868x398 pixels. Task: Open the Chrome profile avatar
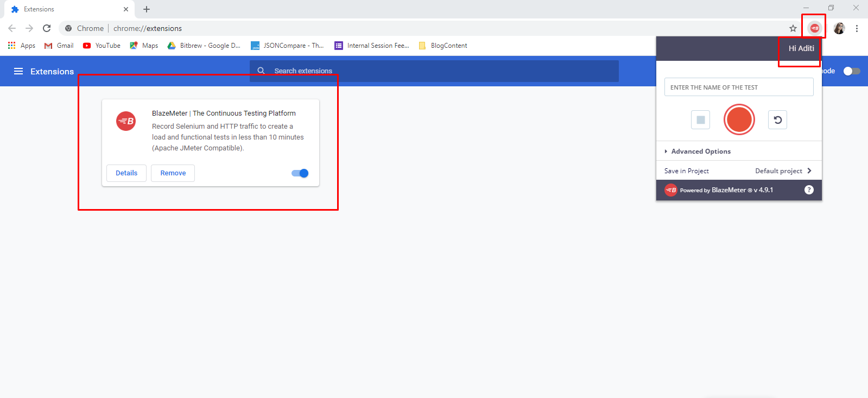(x=839, y=28)
